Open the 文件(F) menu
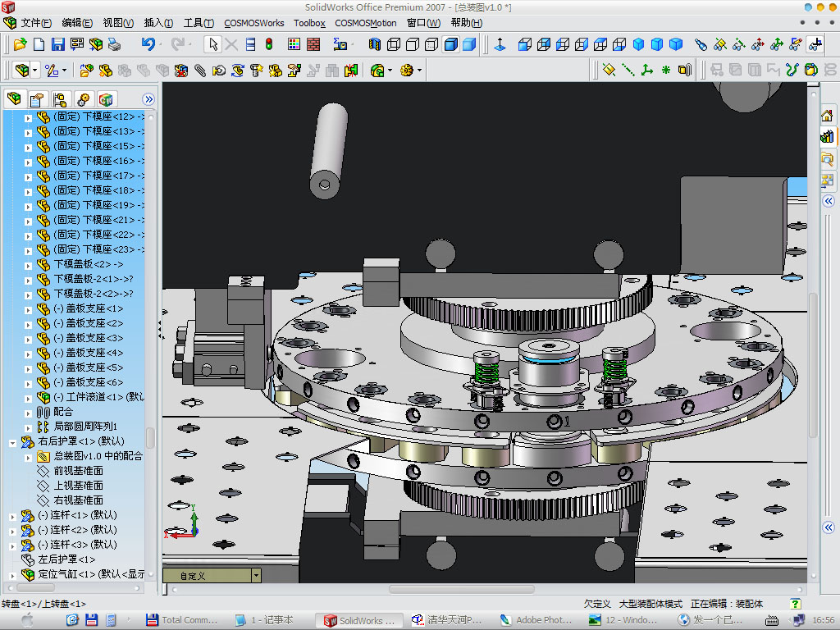The width and height of the screenshot is (840, 630). pos(36,23)
